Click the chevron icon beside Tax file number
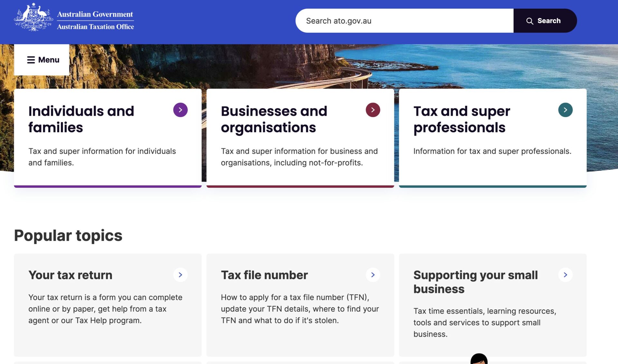Viewport: 618px width, 364px height. [x=373, y=275]
